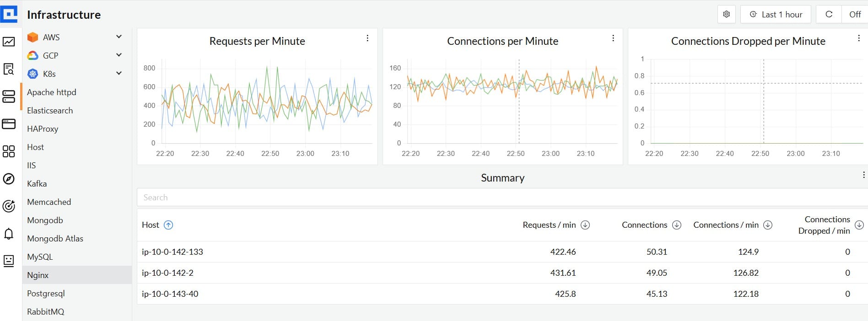Click the Requests / min column header
Screen dimensions: 868x321
coord(549,225)
